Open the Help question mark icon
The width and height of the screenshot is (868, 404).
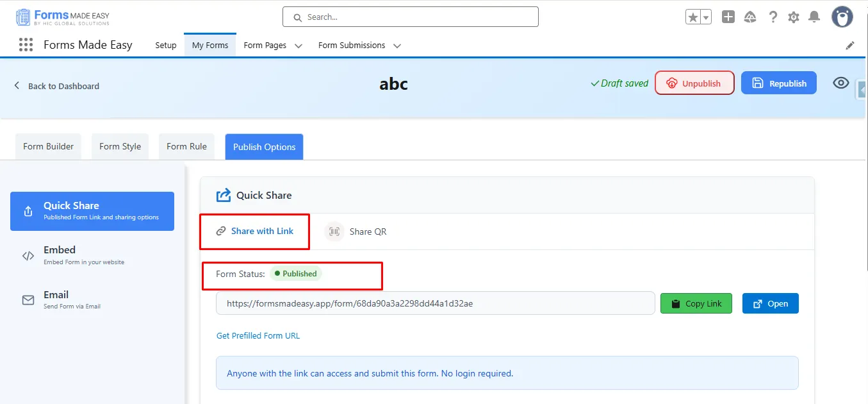(773, 17)
